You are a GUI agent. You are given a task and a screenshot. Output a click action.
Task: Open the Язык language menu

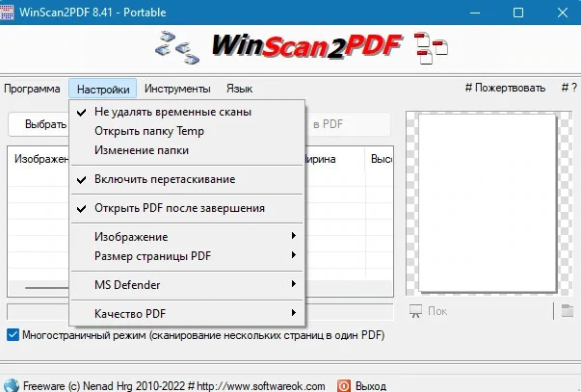click(239, 89)
